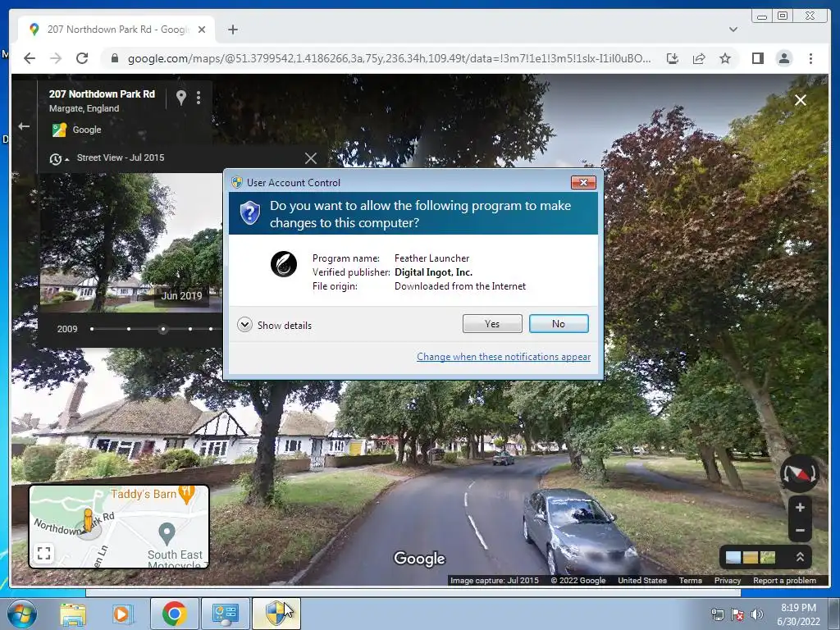
Task: Click the location pin icon beside address
Action: point(181,98)
